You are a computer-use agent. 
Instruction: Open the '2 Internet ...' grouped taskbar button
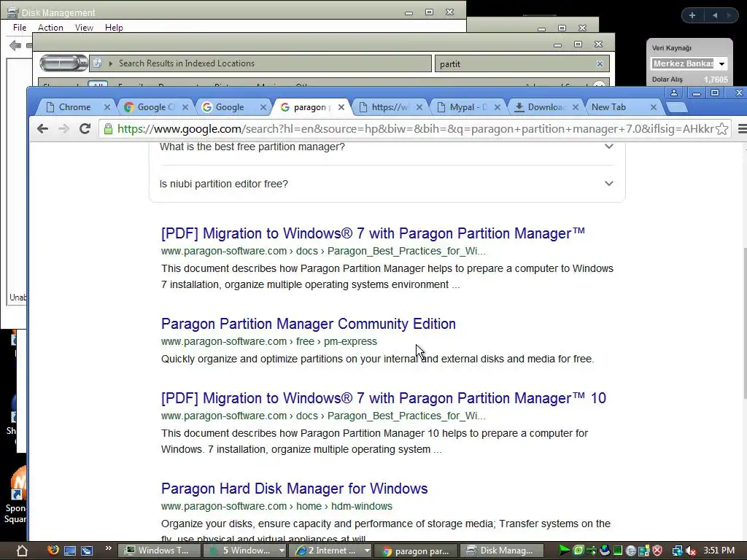(332, 551)
